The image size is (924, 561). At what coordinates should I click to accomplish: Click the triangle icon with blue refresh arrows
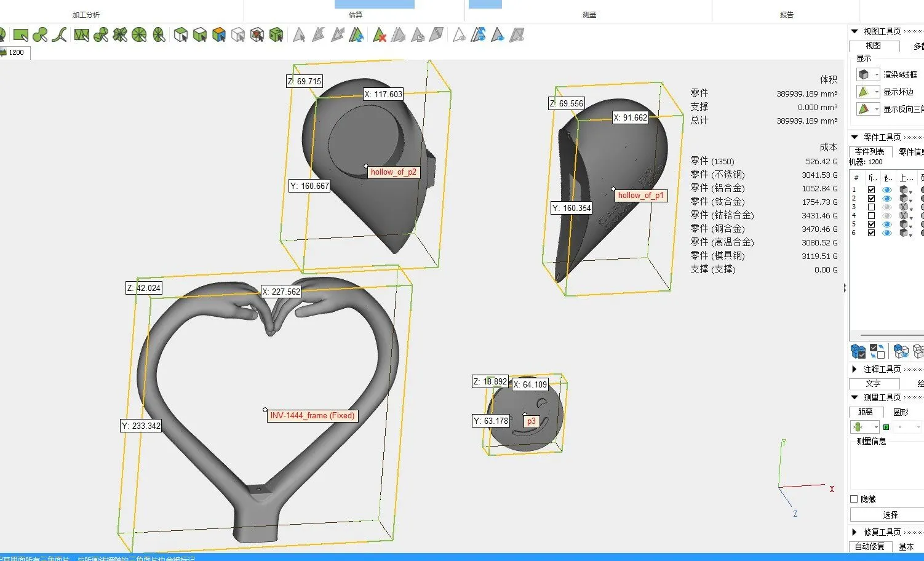tap(356, 35)
